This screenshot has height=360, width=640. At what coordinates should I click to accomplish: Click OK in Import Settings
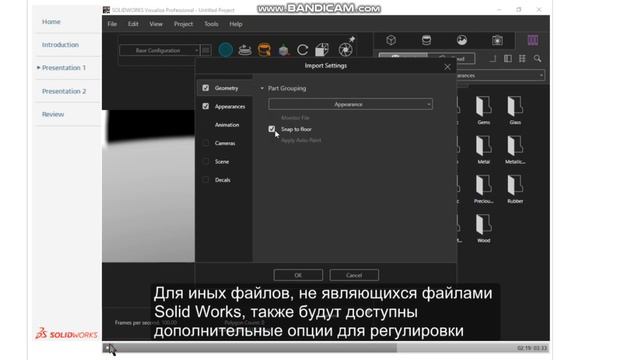click(298, 275)
